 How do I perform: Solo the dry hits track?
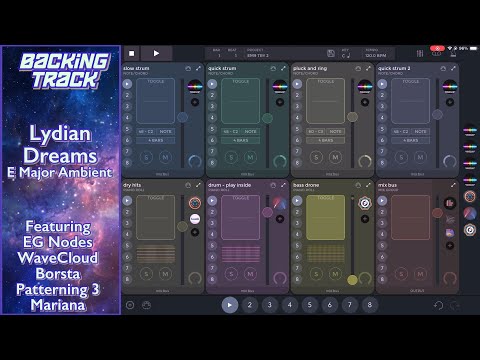[146, 274]
